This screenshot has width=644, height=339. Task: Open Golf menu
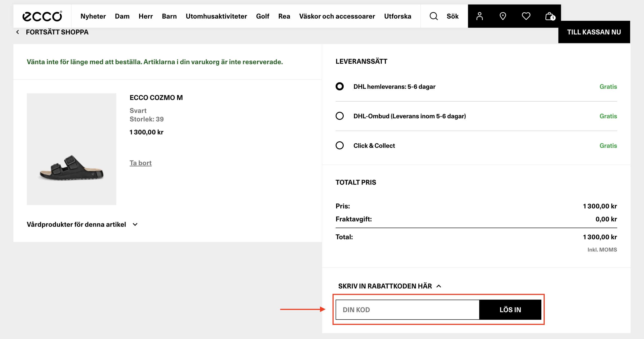[x=263, y=16]
